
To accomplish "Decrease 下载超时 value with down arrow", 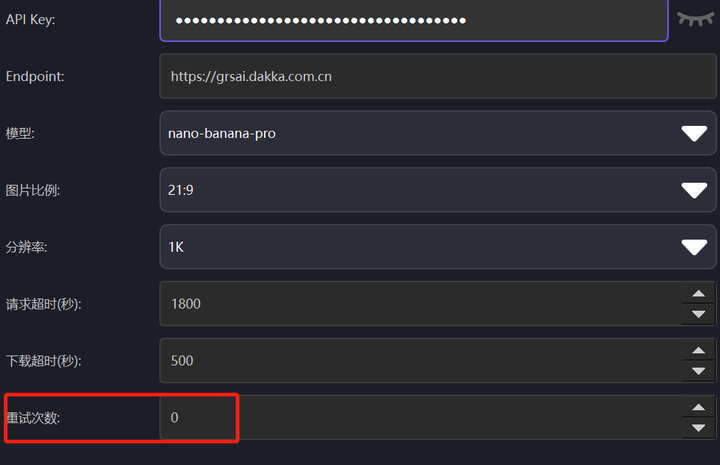I will (698, 371).
